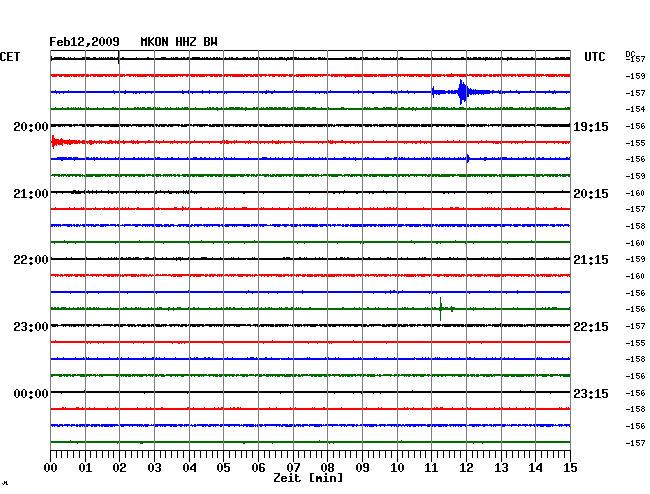Select minute 10 on the time axis
Viewport: 650px width, 494px height.
tap(397, 467)
